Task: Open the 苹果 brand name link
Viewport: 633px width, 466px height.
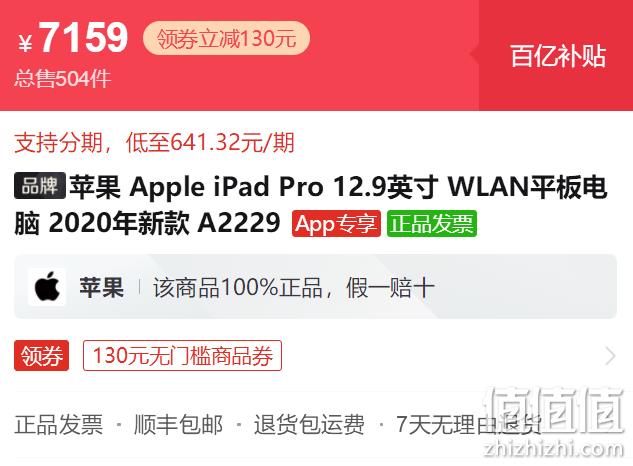Action: (101, 287)
